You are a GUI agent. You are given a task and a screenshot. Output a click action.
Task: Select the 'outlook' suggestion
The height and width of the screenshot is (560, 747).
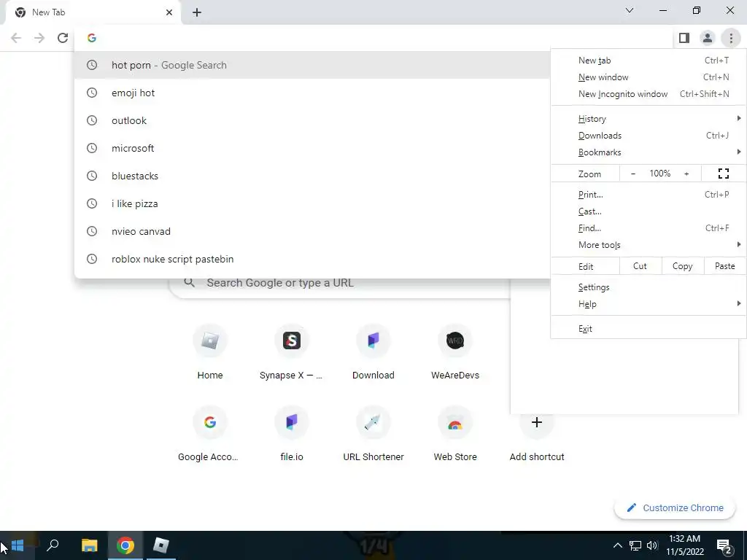pos(312,120)
